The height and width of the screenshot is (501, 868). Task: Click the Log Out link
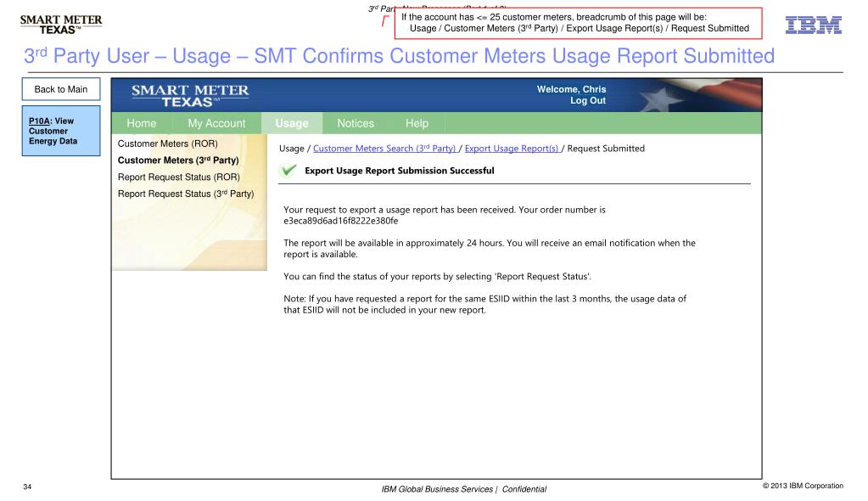588,101
